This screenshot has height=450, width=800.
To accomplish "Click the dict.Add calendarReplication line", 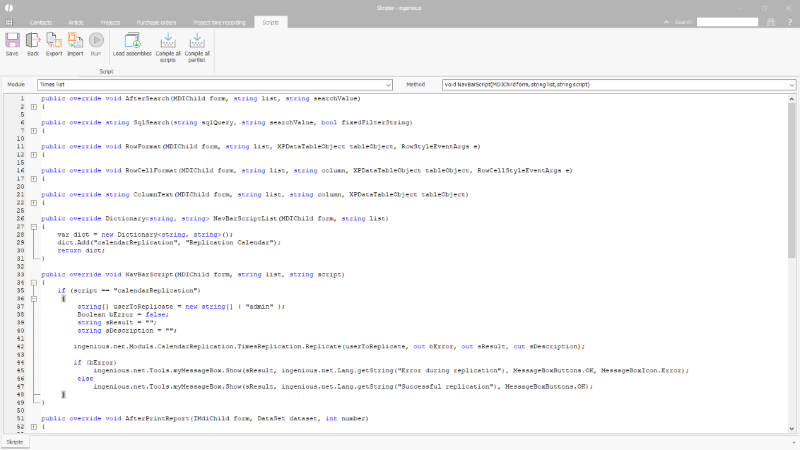I will point(169,242).
